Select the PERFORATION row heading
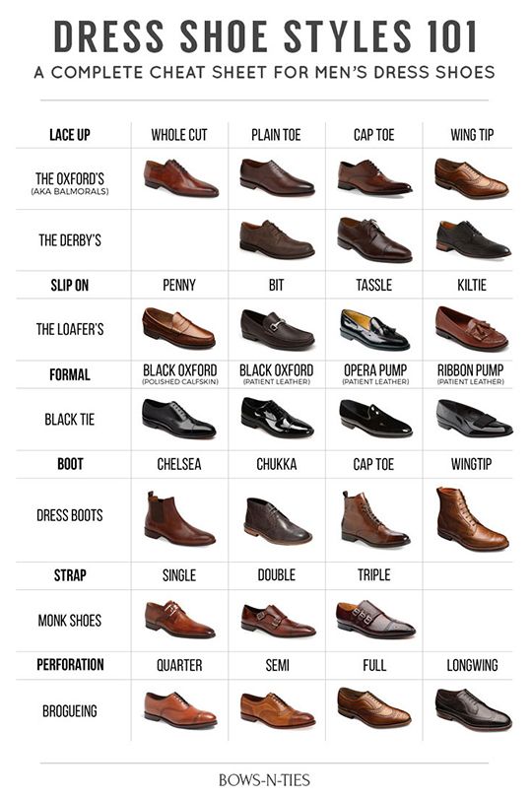Screen dimensions: 532x798 pos(70,665)
